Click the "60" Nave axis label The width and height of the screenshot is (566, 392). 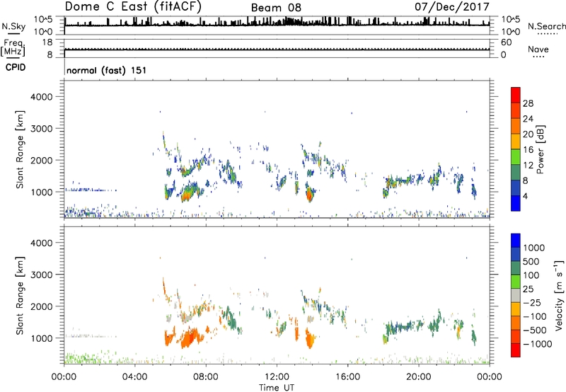click(506, 42)
